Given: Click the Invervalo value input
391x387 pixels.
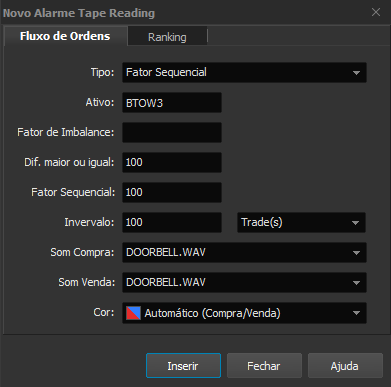Looking at the screenshot, I should pyautogui.click(x=172, y=222).
